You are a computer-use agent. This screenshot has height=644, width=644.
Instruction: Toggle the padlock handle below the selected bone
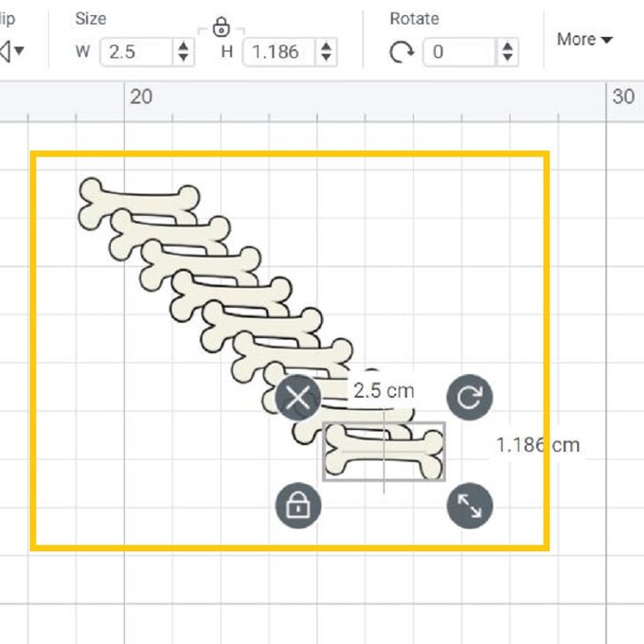tap(298, 506)
